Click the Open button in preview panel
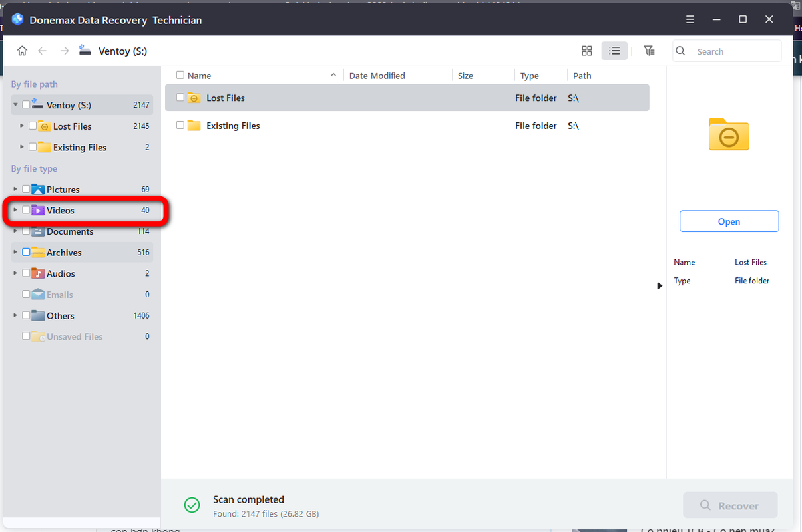The image size is (802, 532). 729,221
